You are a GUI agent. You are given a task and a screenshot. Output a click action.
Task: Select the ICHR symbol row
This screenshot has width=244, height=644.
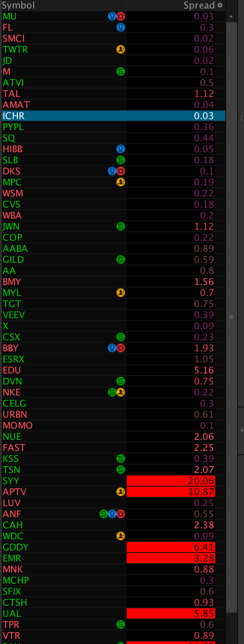pyautogui.click(x=113, y=116)
